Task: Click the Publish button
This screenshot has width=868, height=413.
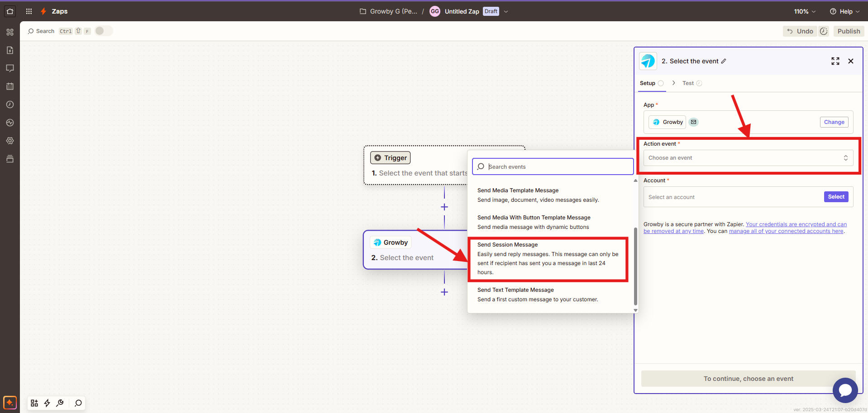Action: (x=849, y=31)
